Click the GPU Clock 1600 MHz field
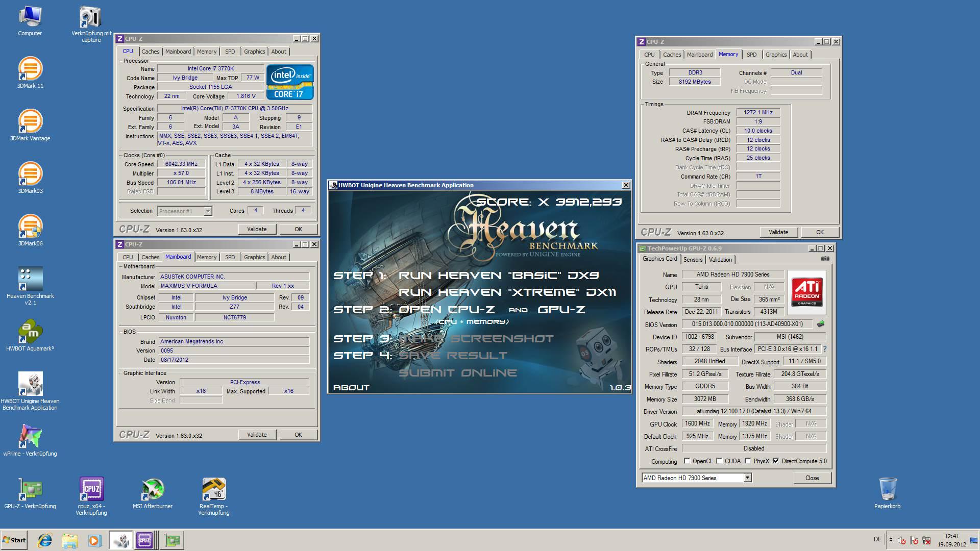980x551 pixels. pos(697,423)
